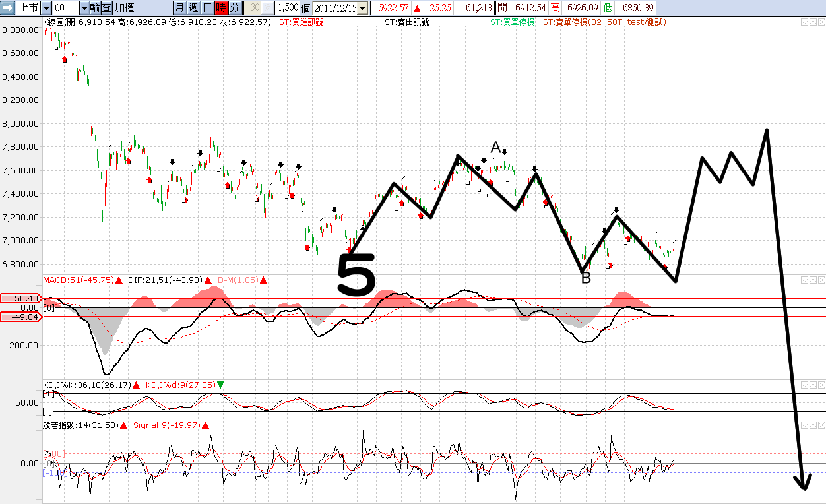Select the highlighted 時 (hourly) period
The image size is (826, 504).
click(x=221, y=8)
